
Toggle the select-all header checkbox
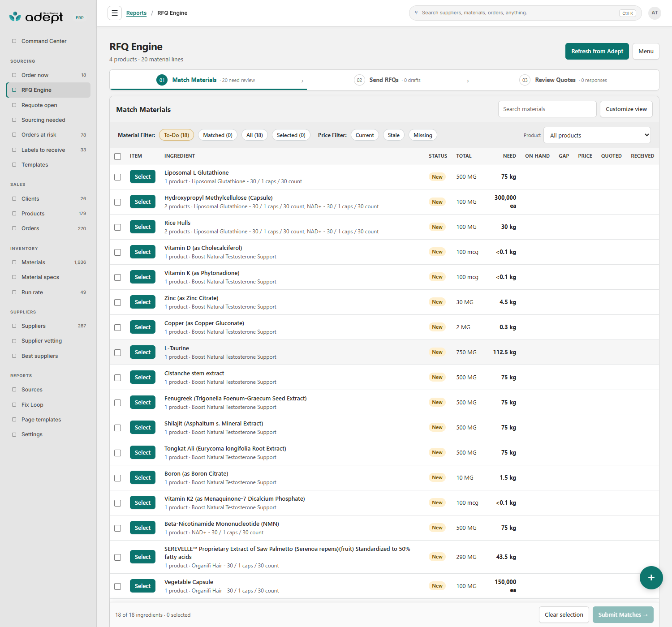pos(117,156)
